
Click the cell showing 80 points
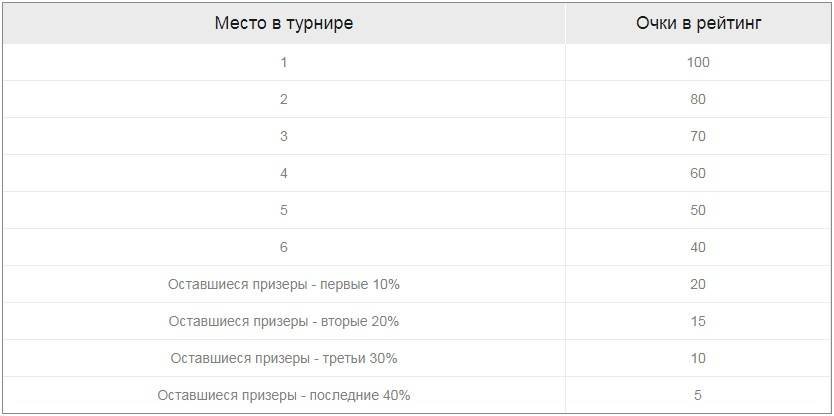(698, 99)
